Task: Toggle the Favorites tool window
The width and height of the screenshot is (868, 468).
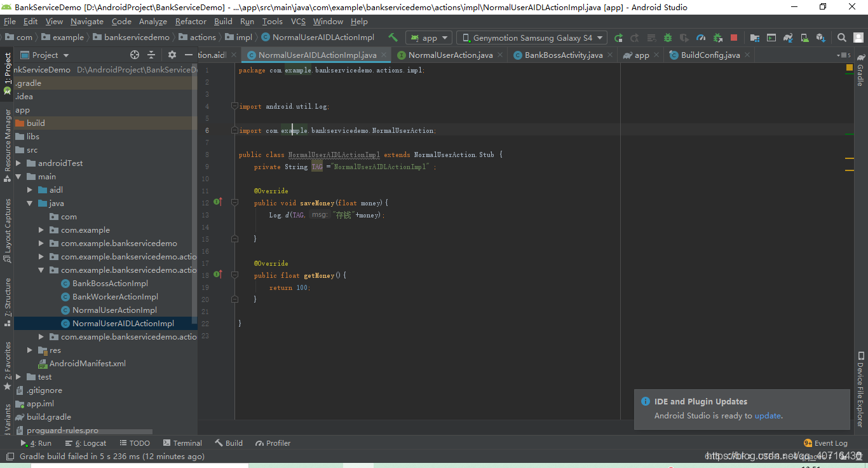Action: (7, 366)
